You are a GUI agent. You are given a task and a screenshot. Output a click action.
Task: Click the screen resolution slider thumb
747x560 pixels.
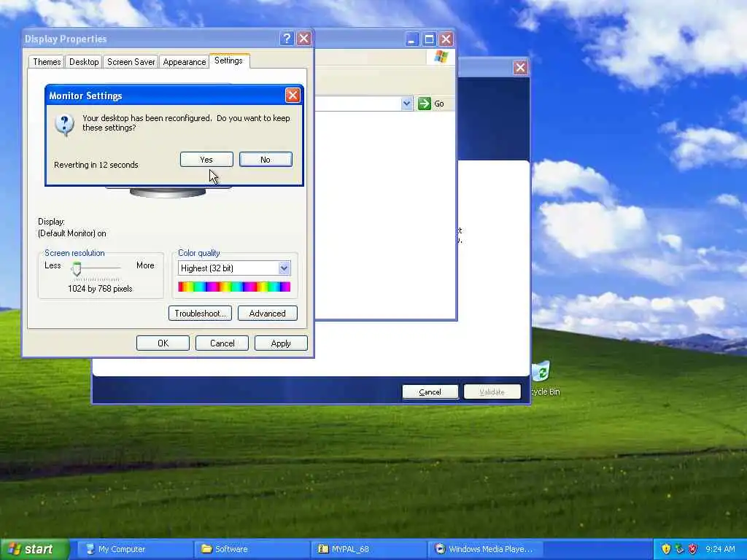click(x=77, y=268)
